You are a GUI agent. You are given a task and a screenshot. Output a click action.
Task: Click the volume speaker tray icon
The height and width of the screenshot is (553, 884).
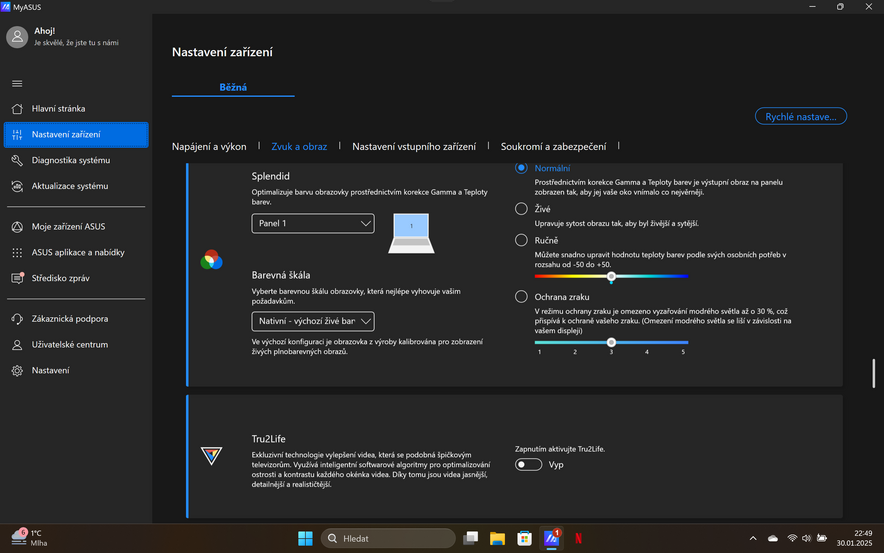tap(807, 538)
